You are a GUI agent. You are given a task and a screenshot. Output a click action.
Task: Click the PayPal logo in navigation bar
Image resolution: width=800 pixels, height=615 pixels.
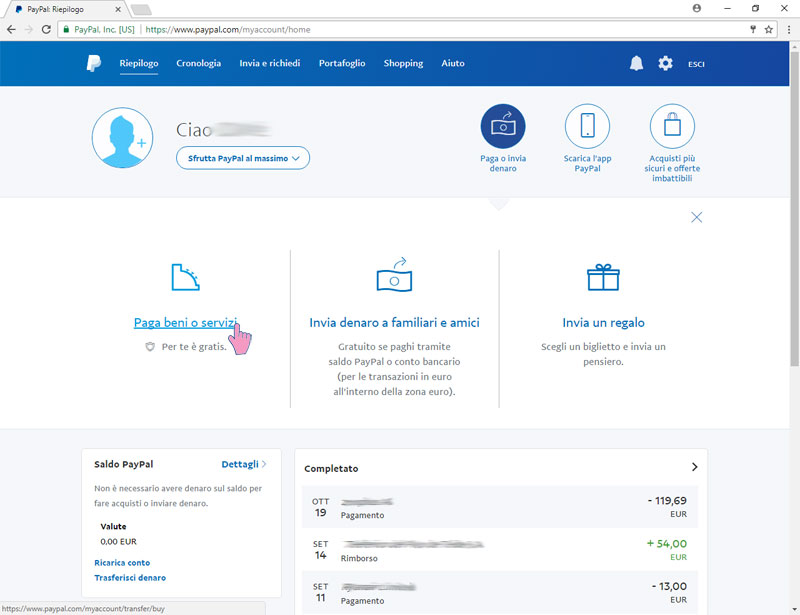[x=93, y=63]
